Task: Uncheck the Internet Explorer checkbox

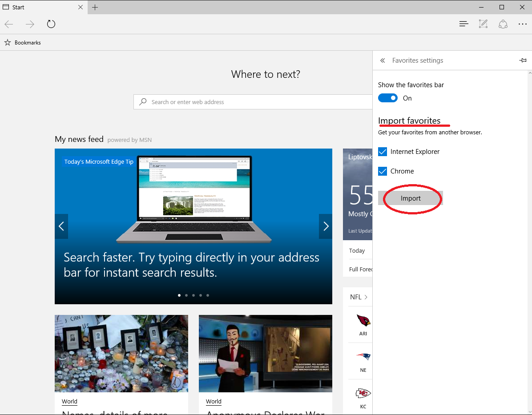Action: pyautogui.click(x=383, y=152)
